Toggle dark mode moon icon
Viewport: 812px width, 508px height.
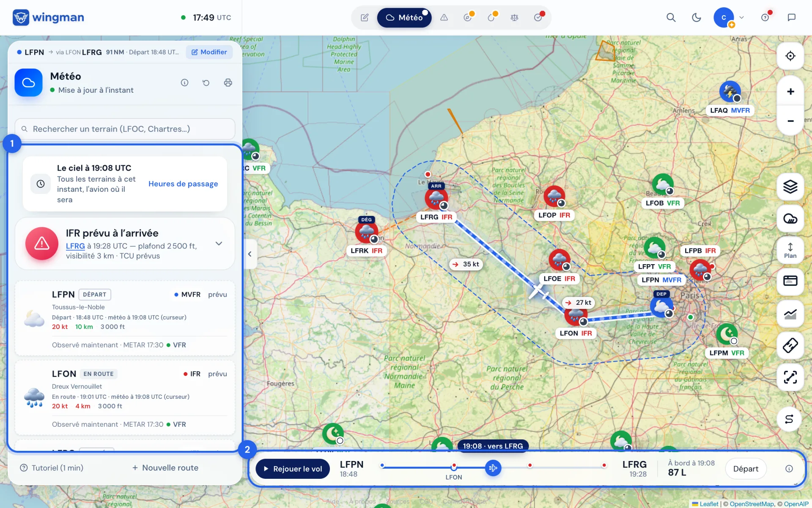pos(696,17)
